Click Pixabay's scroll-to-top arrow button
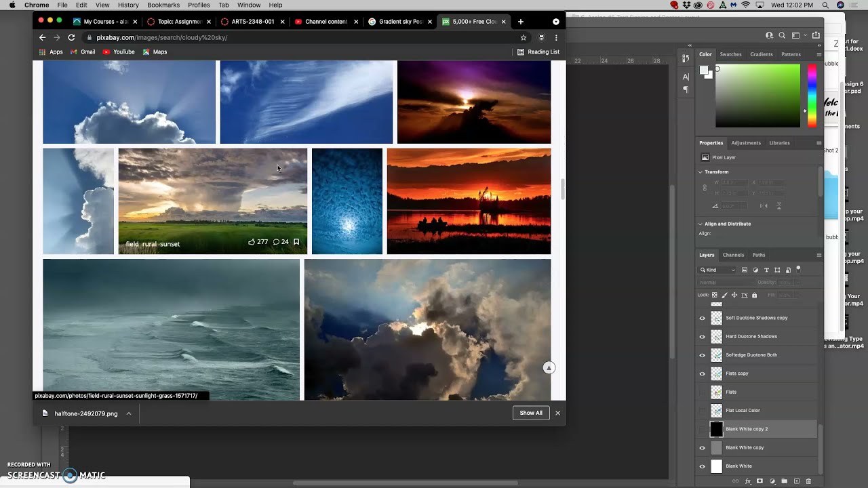This screenshot has height=488, width=868. (549, 367)
